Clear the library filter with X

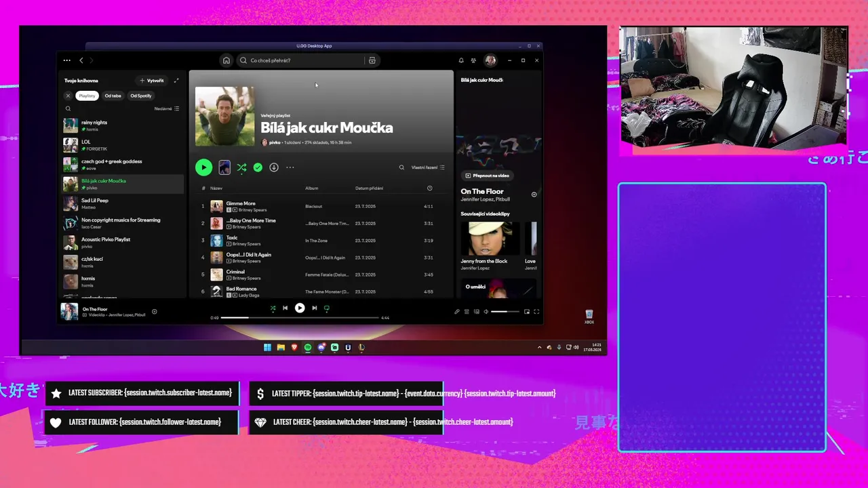click(x=68, y=96)
